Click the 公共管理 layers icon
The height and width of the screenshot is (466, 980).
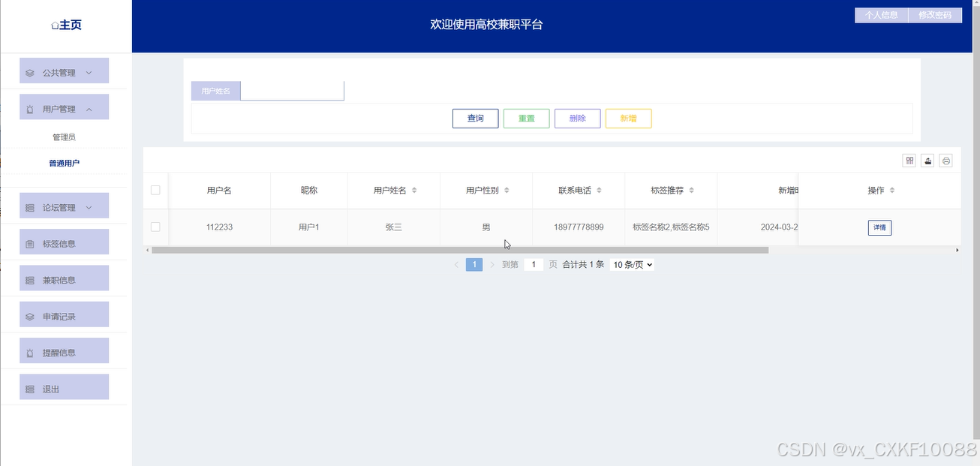point(30,73)
